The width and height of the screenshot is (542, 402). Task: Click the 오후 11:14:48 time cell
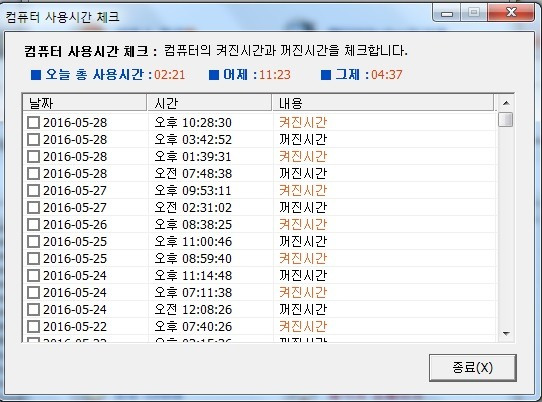(193, 275)
